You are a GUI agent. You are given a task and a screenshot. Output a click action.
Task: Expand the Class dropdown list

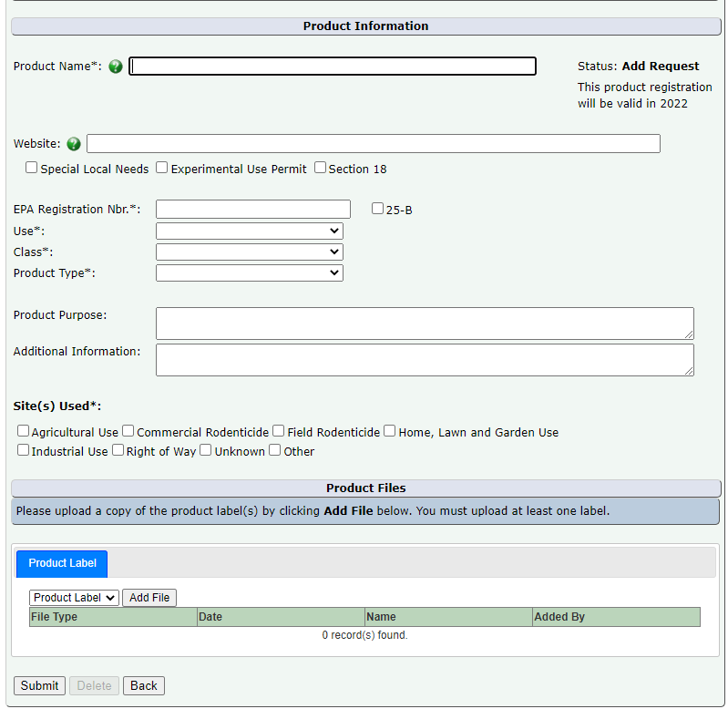249,252
